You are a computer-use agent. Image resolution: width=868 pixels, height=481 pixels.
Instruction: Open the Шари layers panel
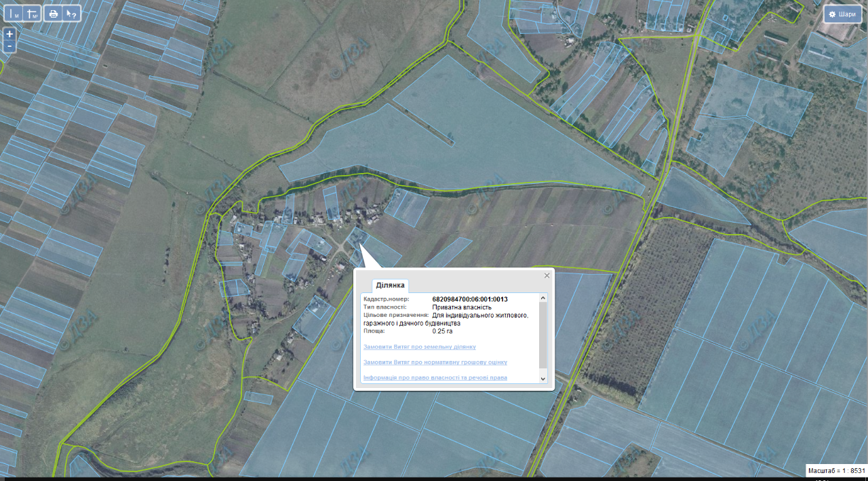click(x=842, y=14)
